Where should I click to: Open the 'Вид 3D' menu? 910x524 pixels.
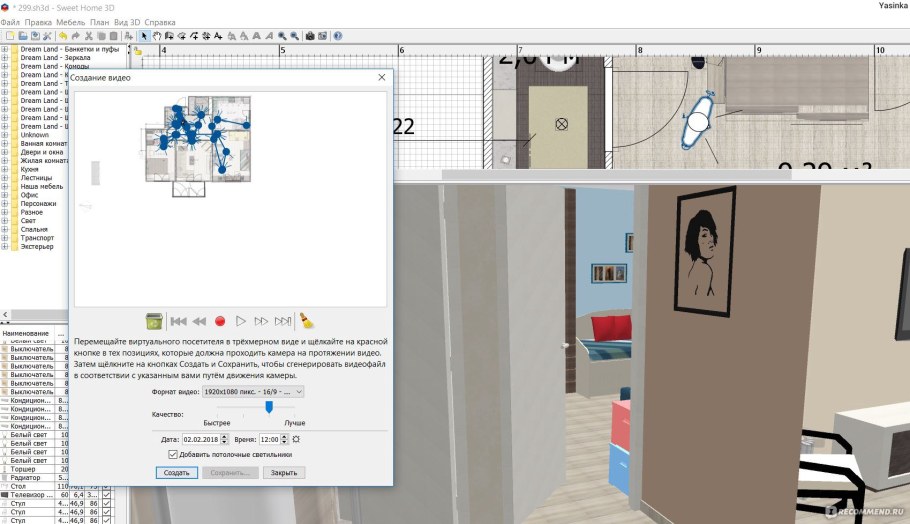(127, 21)
